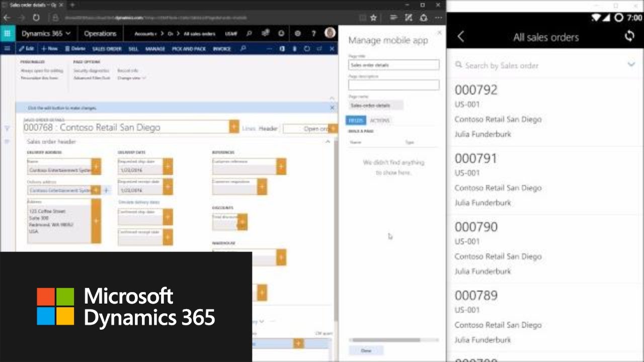
Task: Click the action bar search magnifier
Action: [x=243, y=49]
